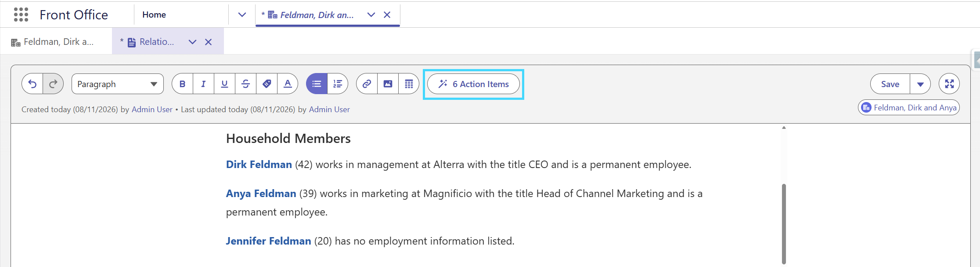Insert a table
This screenshot has width=980, height=267.
point(409,84)
